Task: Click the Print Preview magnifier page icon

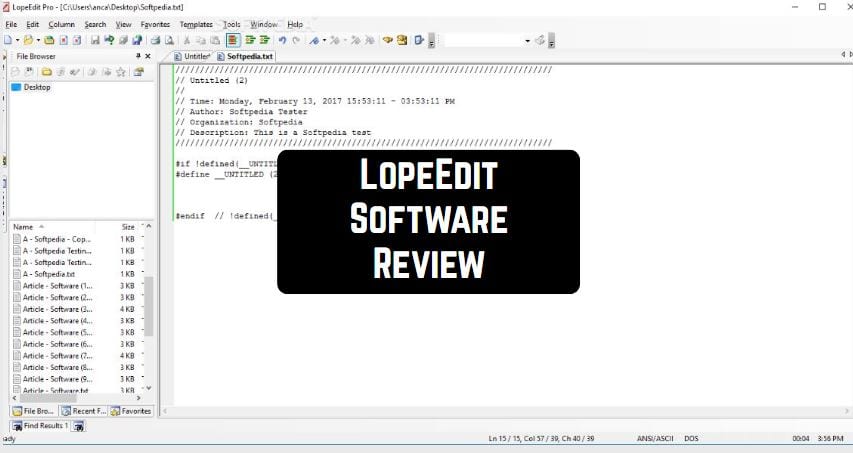Action: [169, 40]
